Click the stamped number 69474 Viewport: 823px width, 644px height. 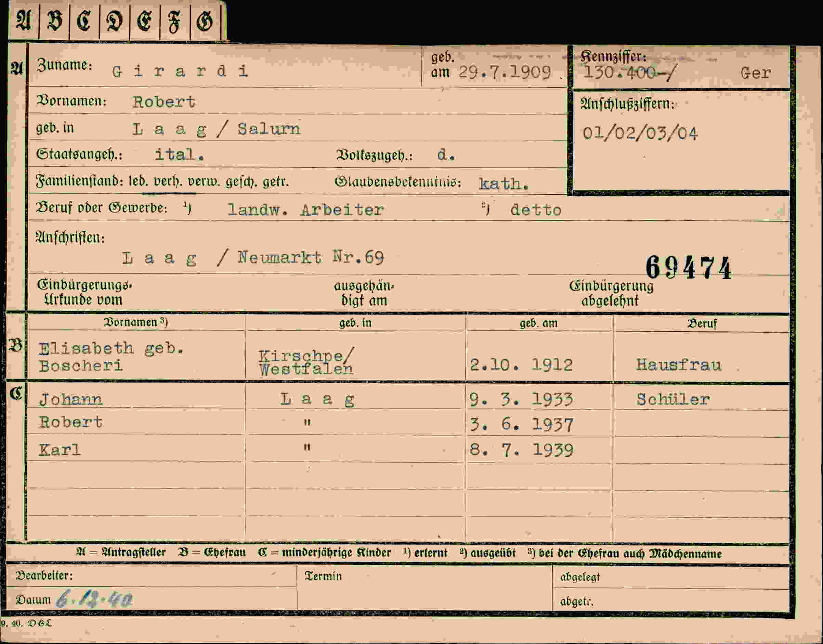coord(688,267)
